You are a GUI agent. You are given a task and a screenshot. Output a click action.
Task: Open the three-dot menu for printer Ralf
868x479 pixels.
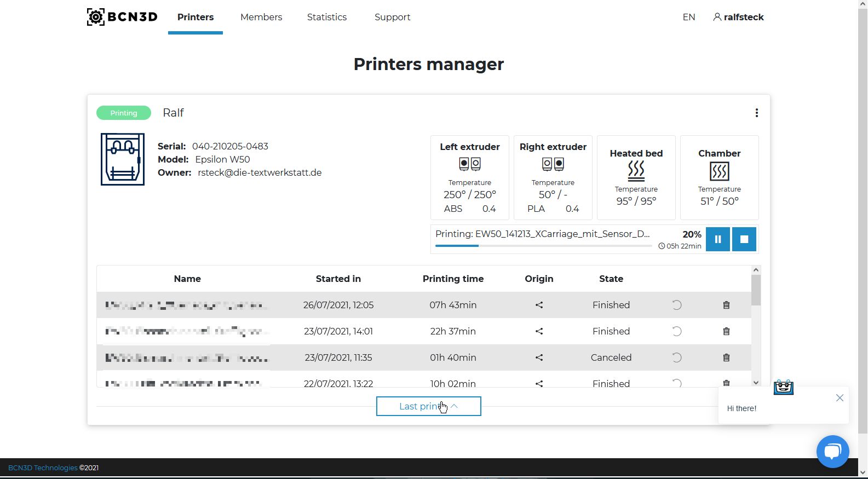(x=757, y=113)
